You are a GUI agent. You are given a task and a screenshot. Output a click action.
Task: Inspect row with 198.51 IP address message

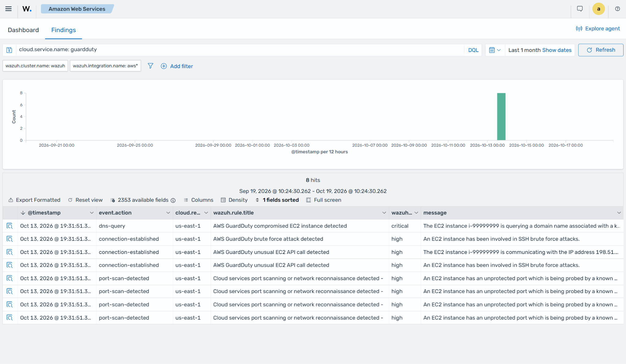click(x=10, y=252)
